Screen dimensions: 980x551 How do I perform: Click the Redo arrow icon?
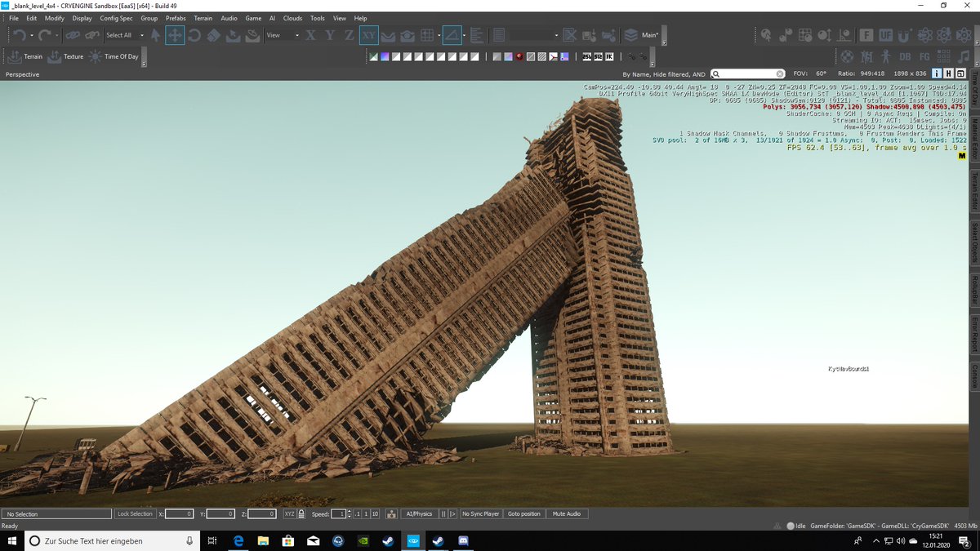[45, 35]
